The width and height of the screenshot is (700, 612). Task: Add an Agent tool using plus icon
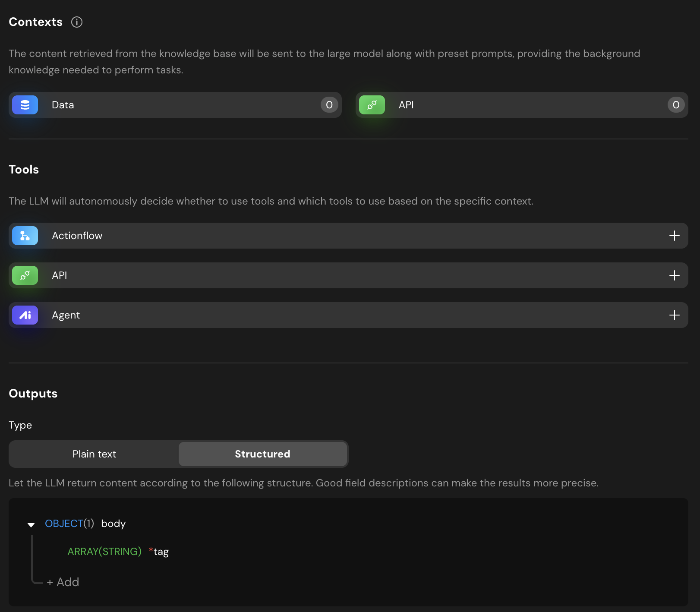[674, 315]
